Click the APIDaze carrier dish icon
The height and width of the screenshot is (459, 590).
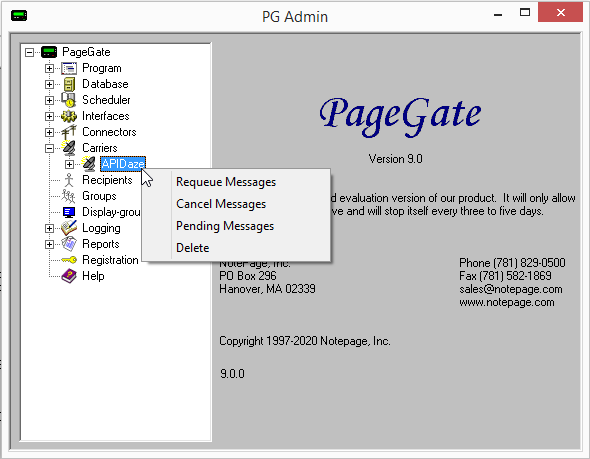point(89,164)
